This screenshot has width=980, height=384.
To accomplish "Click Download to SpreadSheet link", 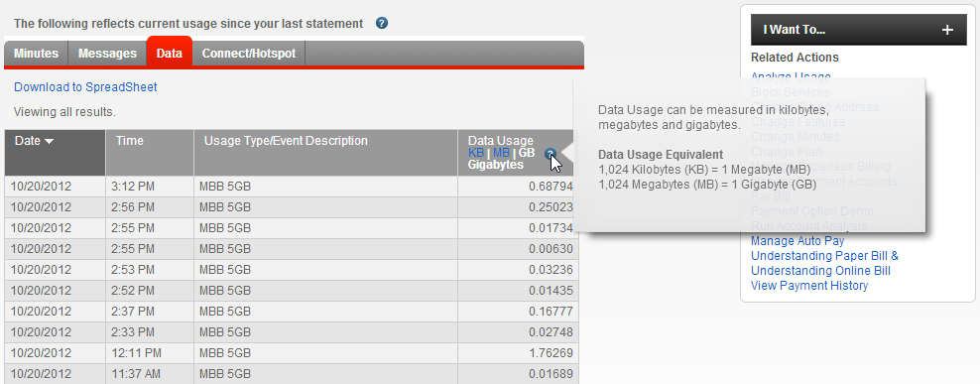I will click(85, 87).
